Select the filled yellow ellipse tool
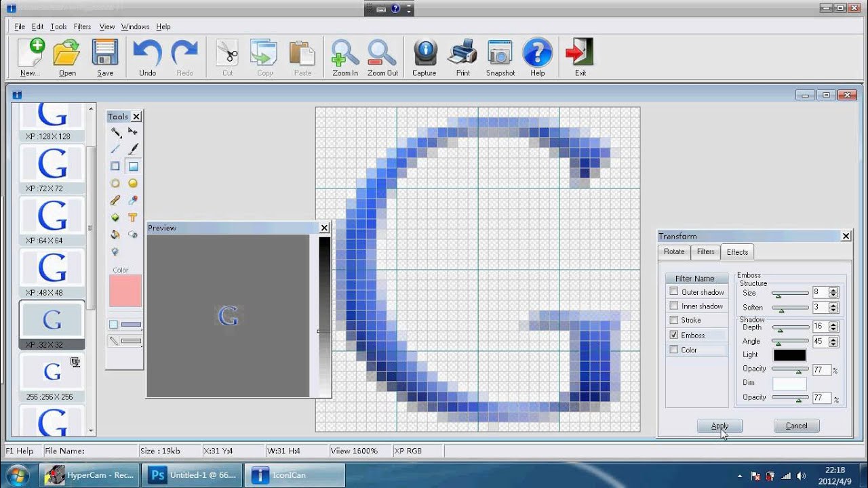868x488 pixels. [133, 183]
